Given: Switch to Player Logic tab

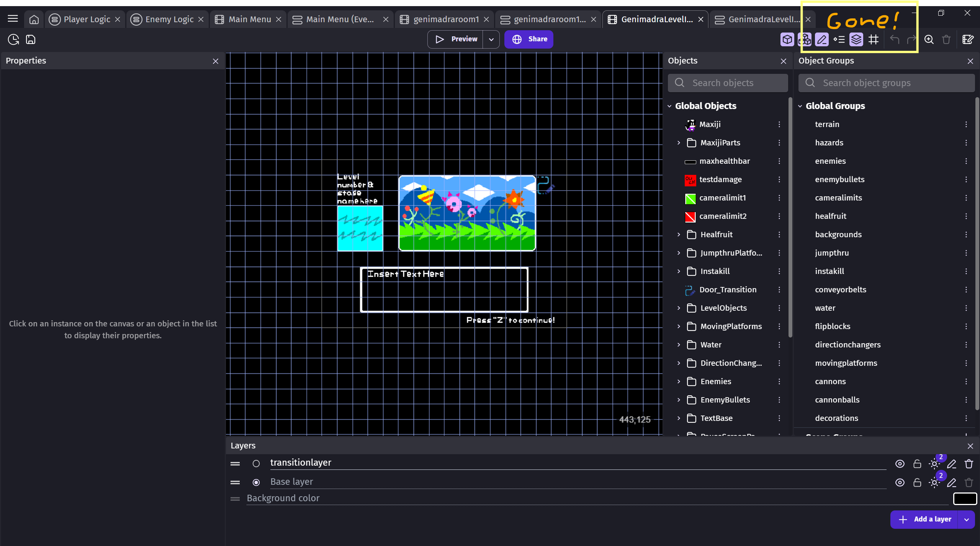Looking at the screenshot, I should click(x=87, y=19).
